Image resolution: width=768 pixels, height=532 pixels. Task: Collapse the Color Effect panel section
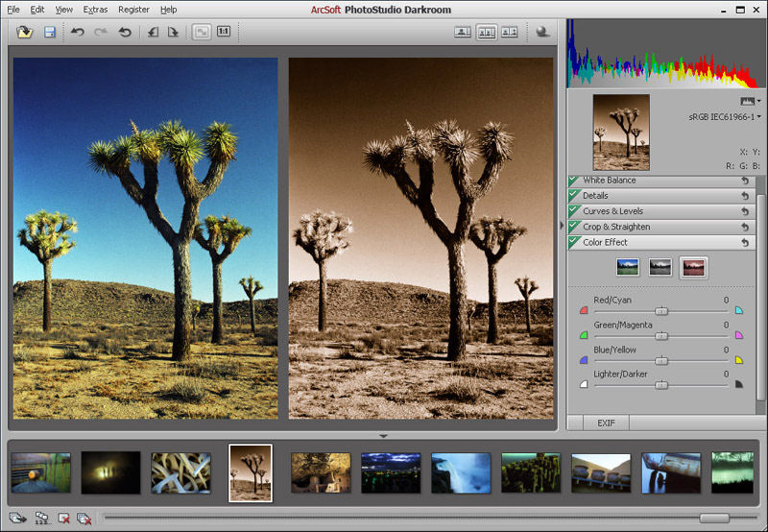pyautogui.click(x=605, y=243)
